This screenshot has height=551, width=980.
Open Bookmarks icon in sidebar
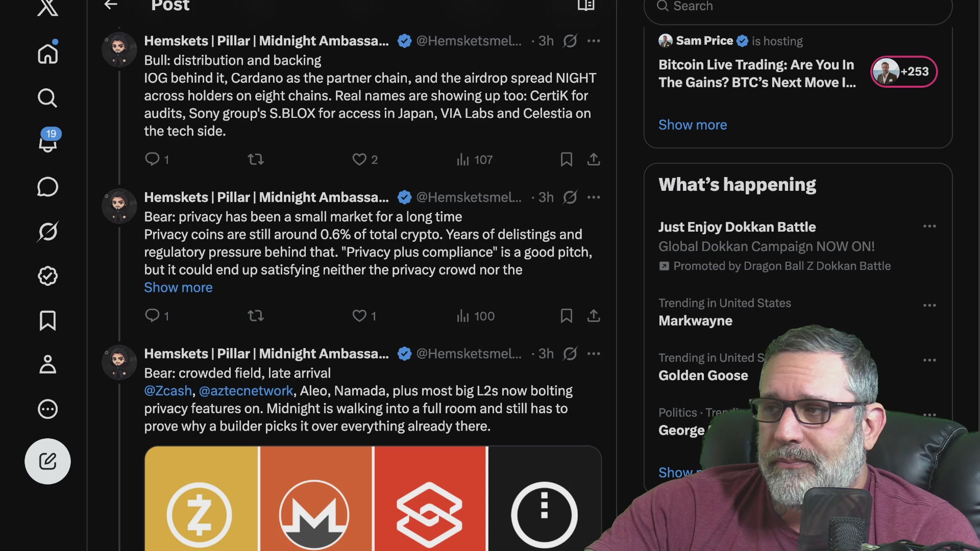47,320
